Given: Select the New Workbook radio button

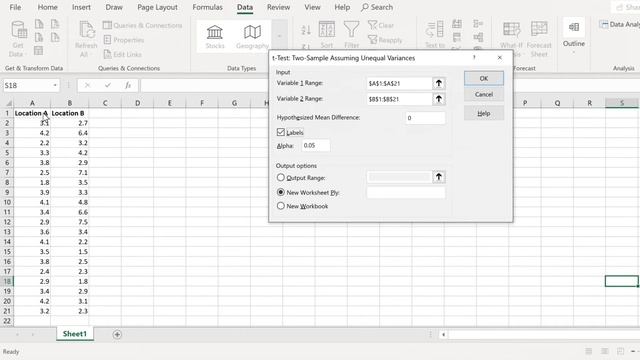Looking at the screenshot, I should point(280,206).
